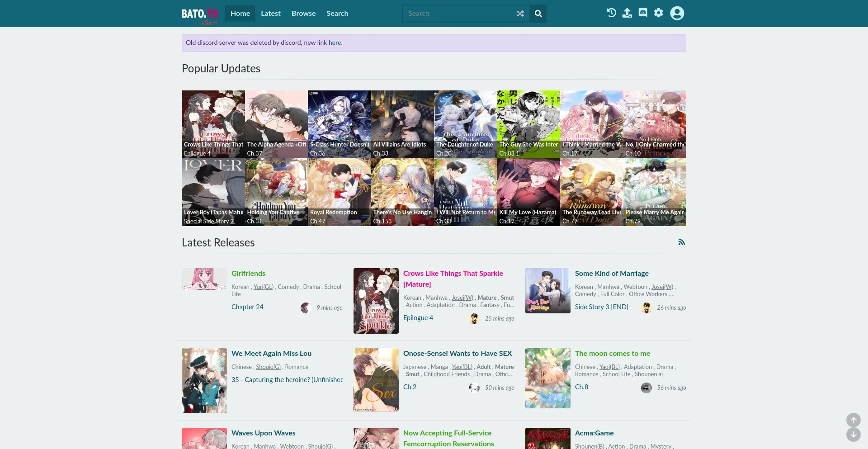The height and width of the screenshot is (449, 868).
Task: Open Some Kind of Marriage title
Action: pyautogui.click(x=611, y=274)
